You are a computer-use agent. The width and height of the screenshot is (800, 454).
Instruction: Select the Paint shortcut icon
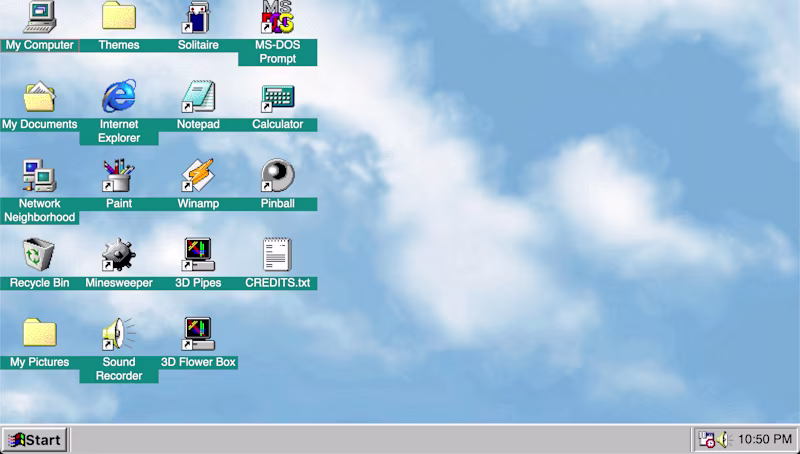pos(119,175)
